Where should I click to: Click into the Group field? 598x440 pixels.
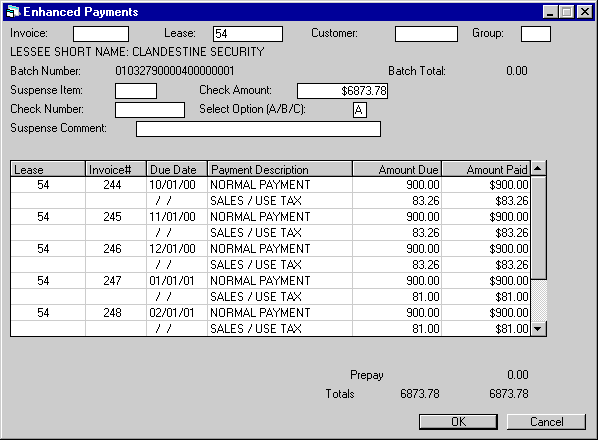pyautogui.click(x=536, y=34)
